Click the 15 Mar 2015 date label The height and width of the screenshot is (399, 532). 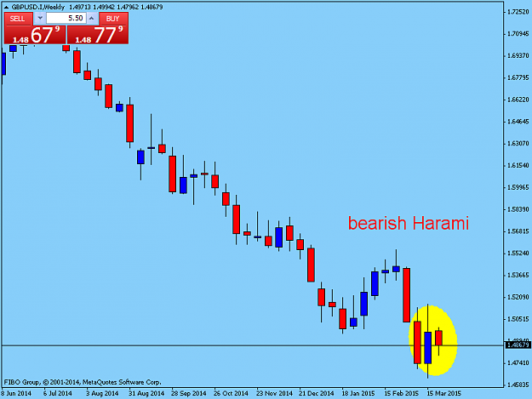pyautogui.click(x=443, y=394)
